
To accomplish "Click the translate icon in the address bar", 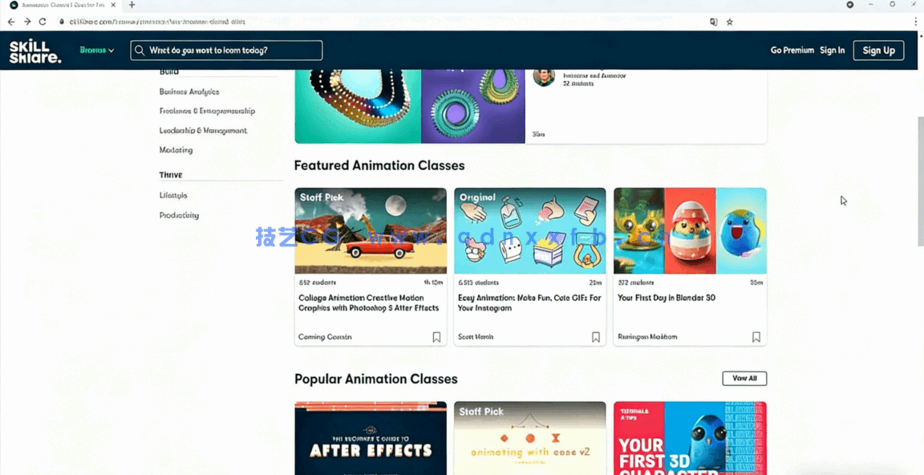I will pos(713,21).
